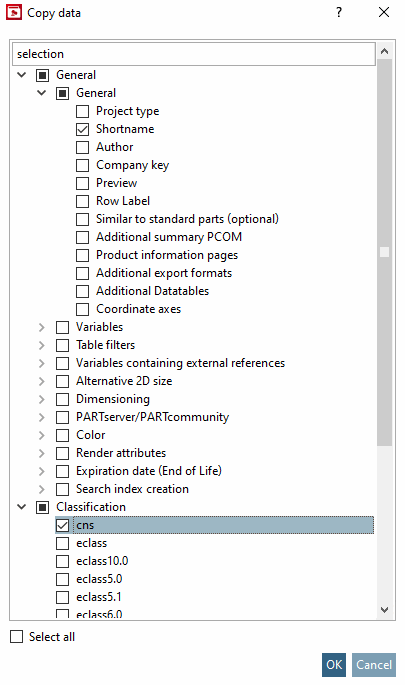Click the selection filter text field

(194, 54)
